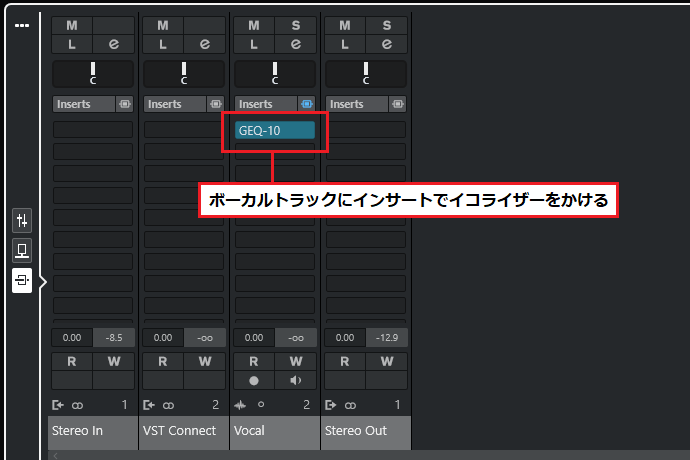This screenshot has height=460, width=690.
Task: Toggle Listen on VST Connect channel
Action: tap(163, 44)
